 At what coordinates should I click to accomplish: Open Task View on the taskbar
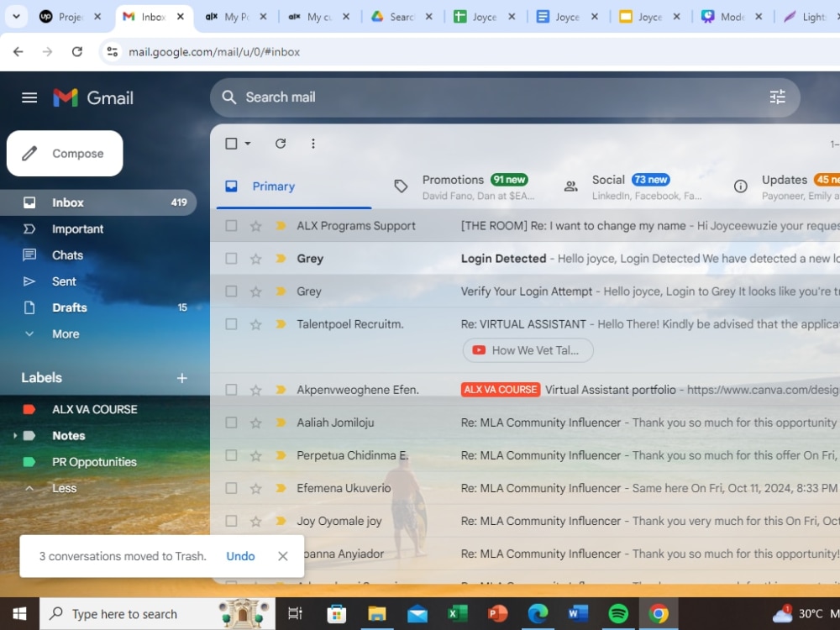(x=295, y=613)
